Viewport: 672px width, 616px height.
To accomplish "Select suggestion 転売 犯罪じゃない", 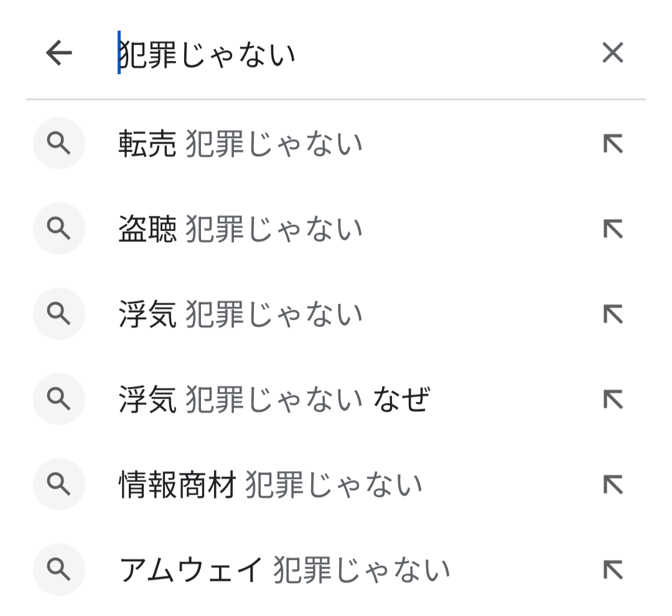I will tap(240, 144).
